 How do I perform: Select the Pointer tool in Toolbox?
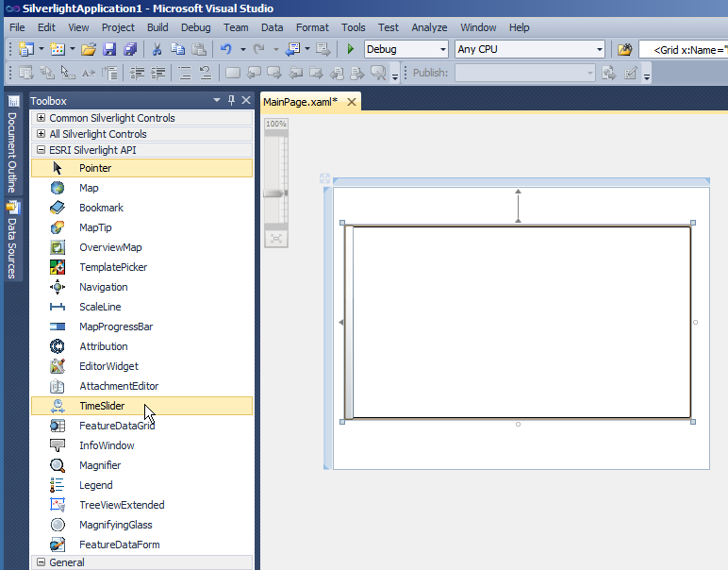(x=142, y=168)
